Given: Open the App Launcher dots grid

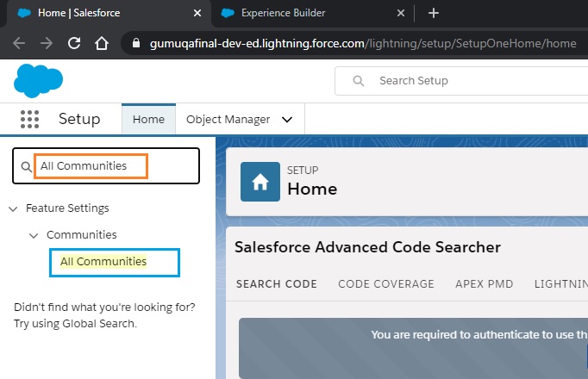Looking at the screenshot, I should tap(29, 120).
